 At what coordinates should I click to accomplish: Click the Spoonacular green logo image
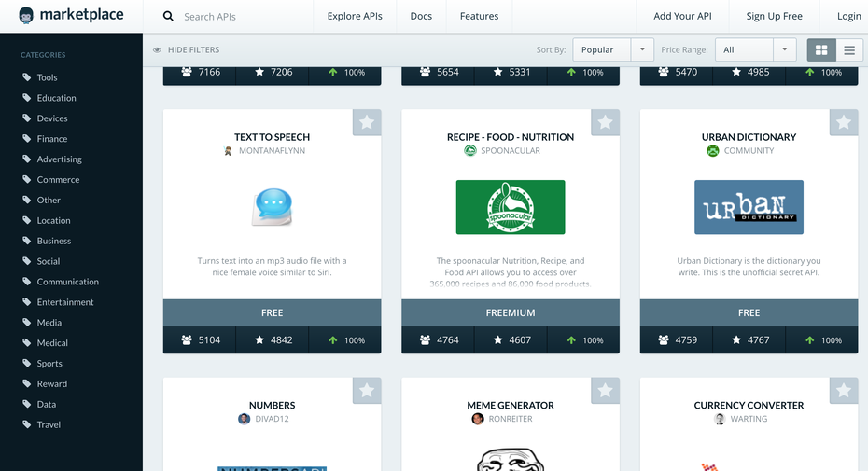[x=510, y=207]
